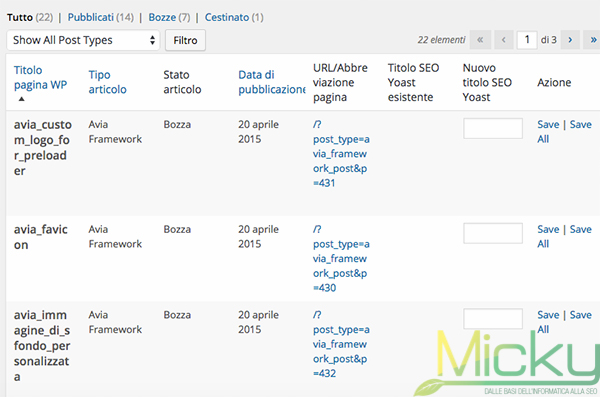Screen dimensions: 600x397
Task: Go to the next page arrow
Action: pos(570,40)
